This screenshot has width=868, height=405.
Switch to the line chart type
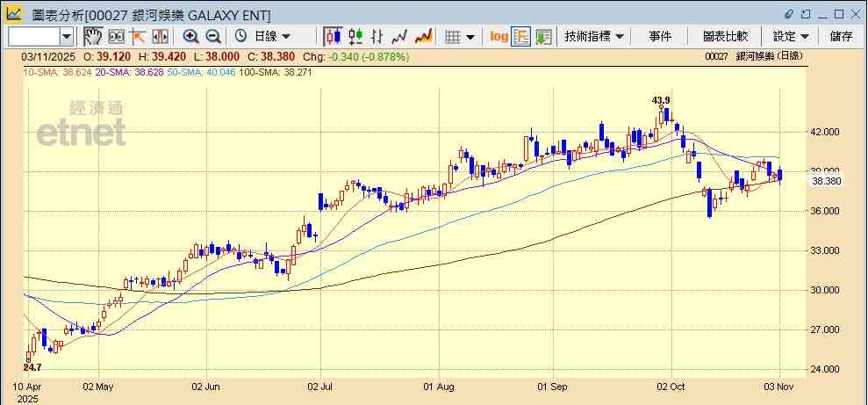(400, 36)
